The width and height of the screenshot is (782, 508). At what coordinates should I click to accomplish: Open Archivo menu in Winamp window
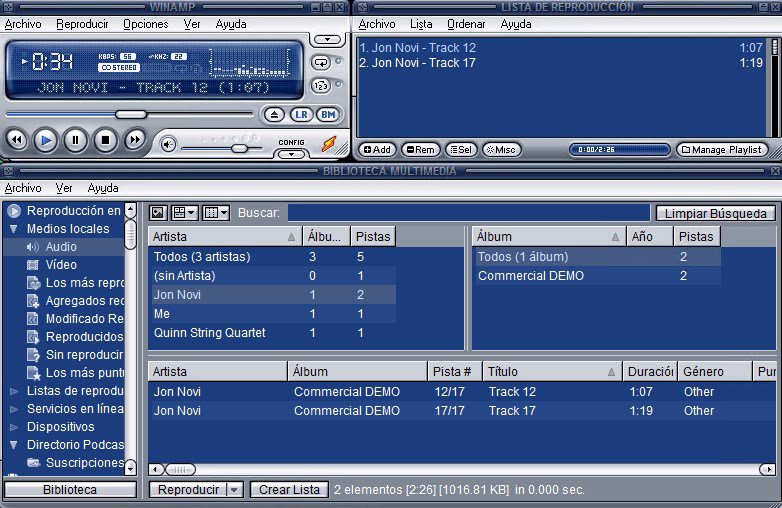click(23, 24)
